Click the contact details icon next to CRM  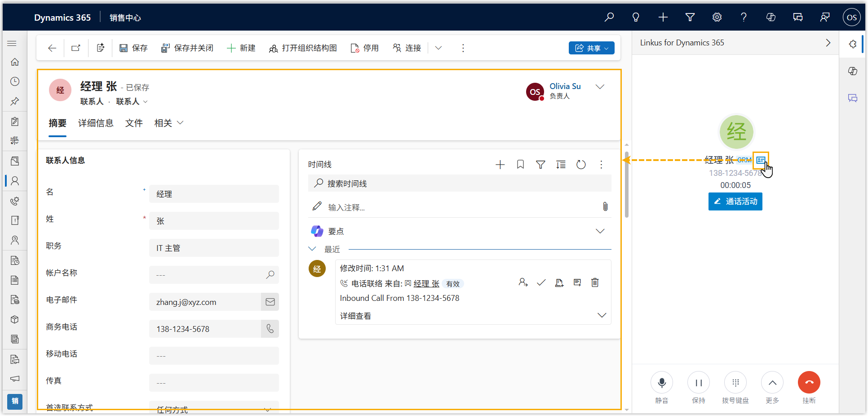tap(760, 160)
